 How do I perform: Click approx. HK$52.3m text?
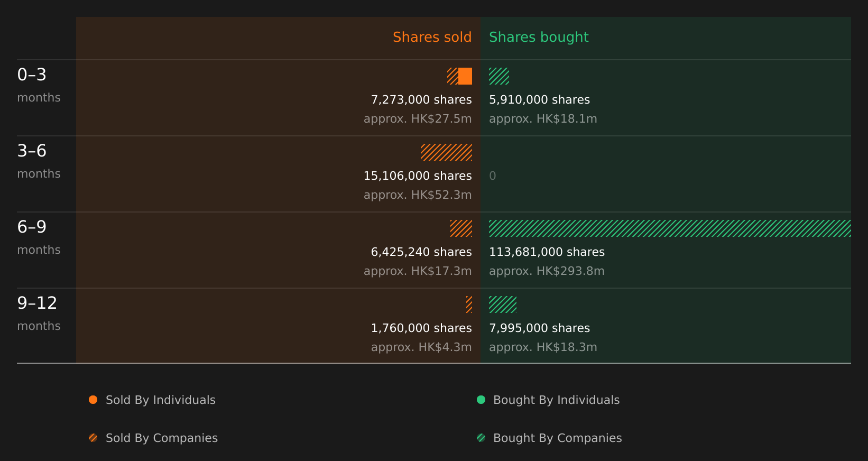coord(418,195)
